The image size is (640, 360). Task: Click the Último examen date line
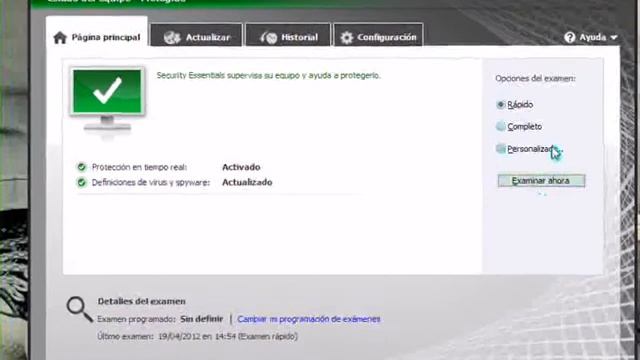(x=198, y=336)
